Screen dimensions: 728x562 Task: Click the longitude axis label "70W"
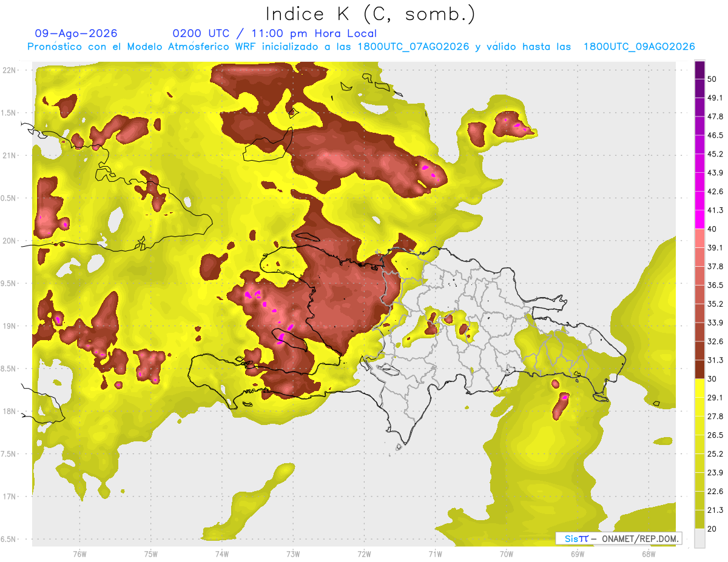[x=507, y=554]
